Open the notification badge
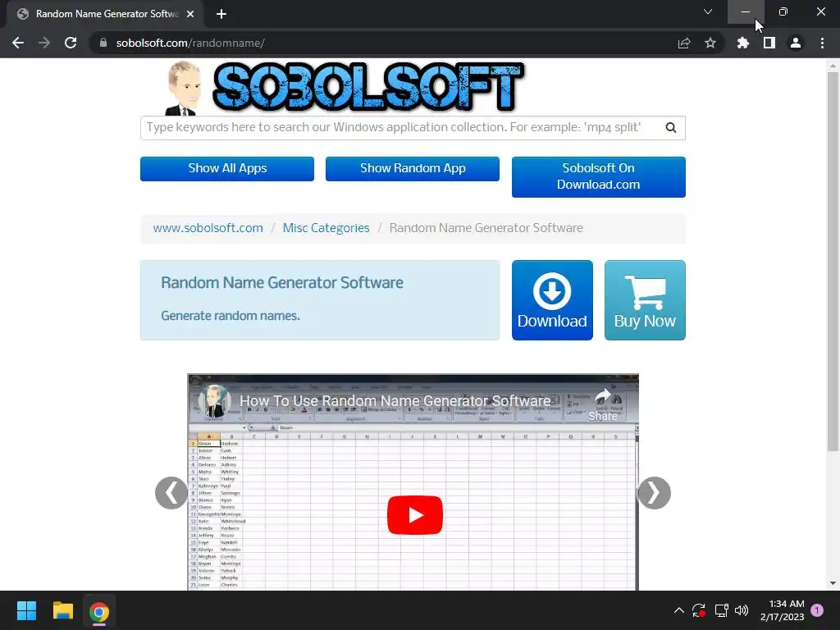840x630 pixels. click(817, 609)
